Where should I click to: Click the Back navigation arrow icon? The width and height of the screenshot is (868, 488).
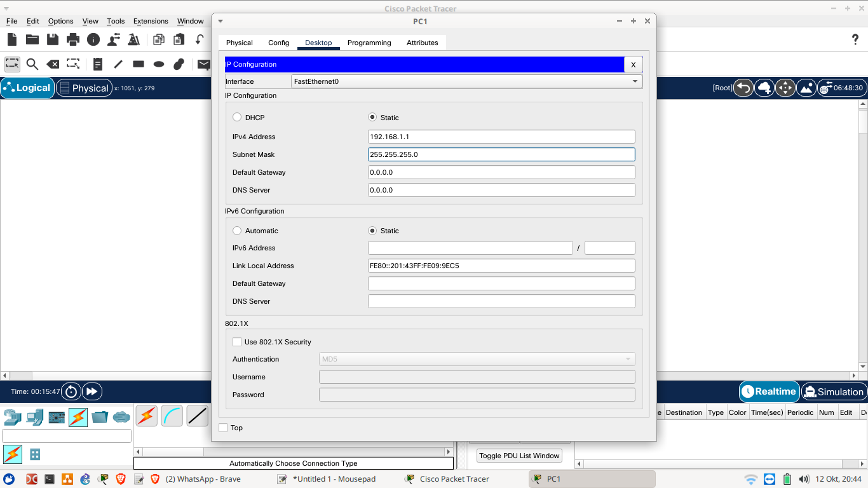click(743, 88)
